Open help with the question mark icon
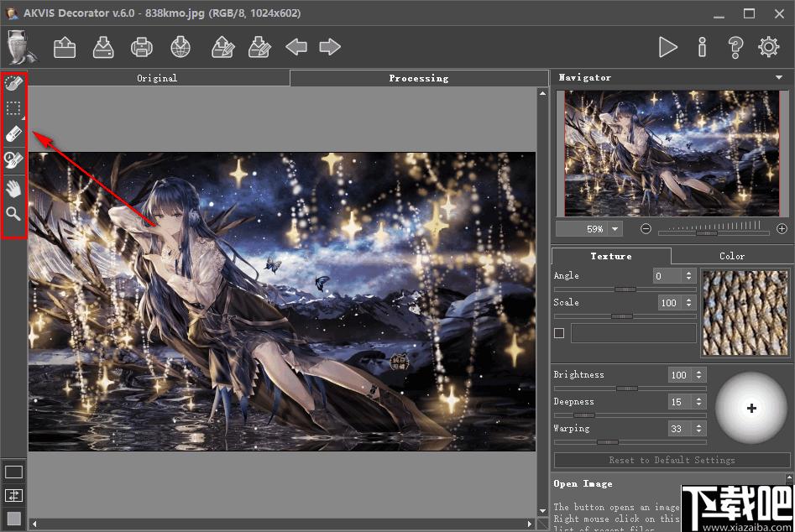Viewport: 795px width, 532px height. pyautogui.click(x=735, y=47)
